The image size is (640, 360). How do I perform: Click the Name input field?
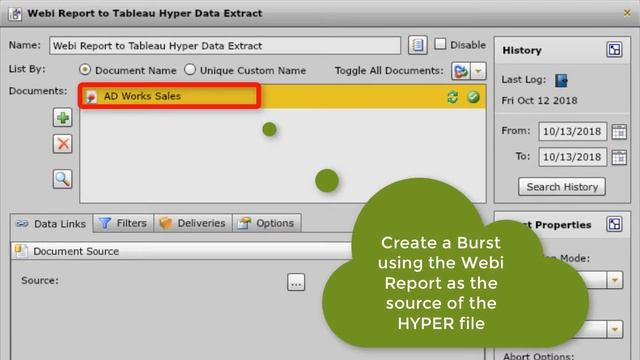point(225,45)
